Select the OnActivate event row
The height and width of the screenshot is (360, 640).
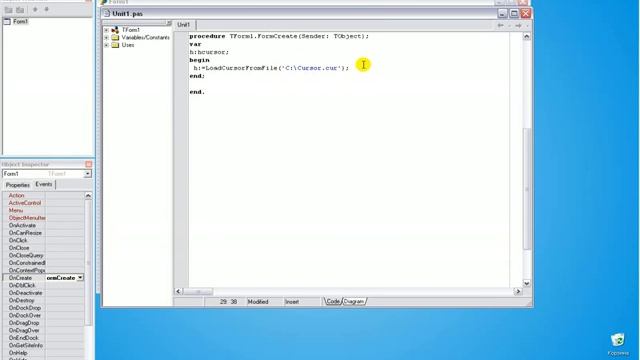pos(44,225)
